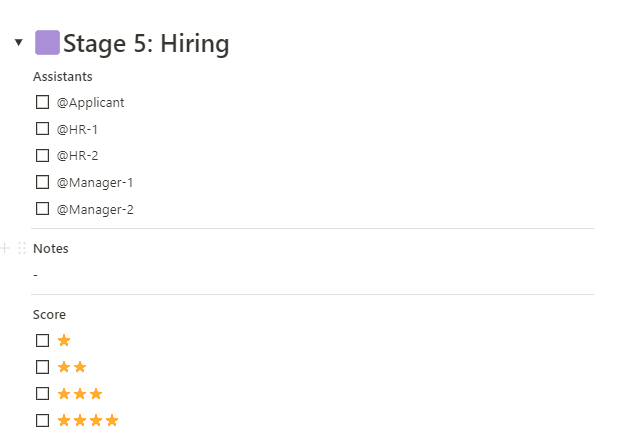Mark the @Manager-2 checkbox
Screen dimensions: 626x442
tap(43, 209)
